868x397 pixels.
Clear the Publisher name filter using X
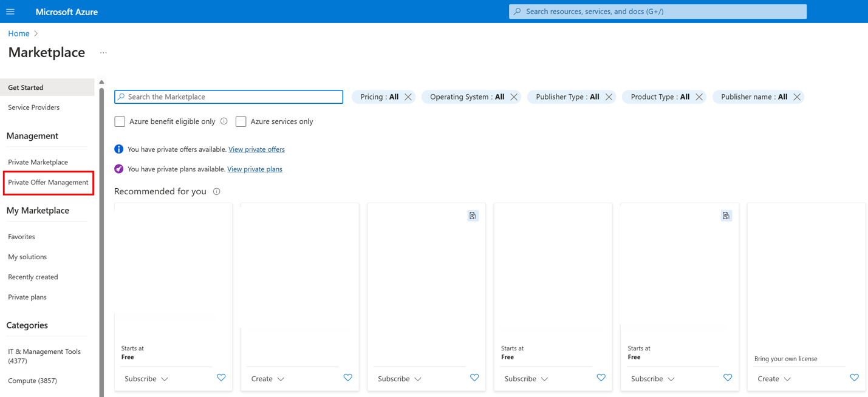click(797, 97)
